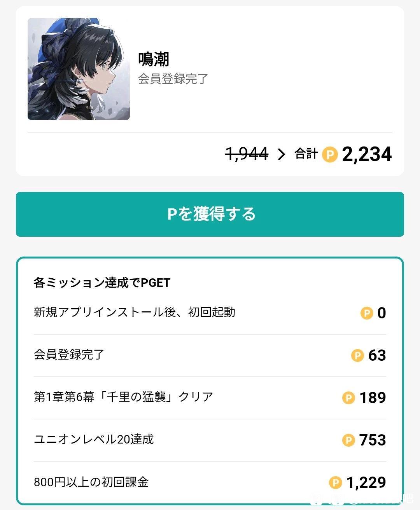Screen dimensions: 420x510
Task: Click the crossed-out 1,944 points value
Action: [247, 154]
